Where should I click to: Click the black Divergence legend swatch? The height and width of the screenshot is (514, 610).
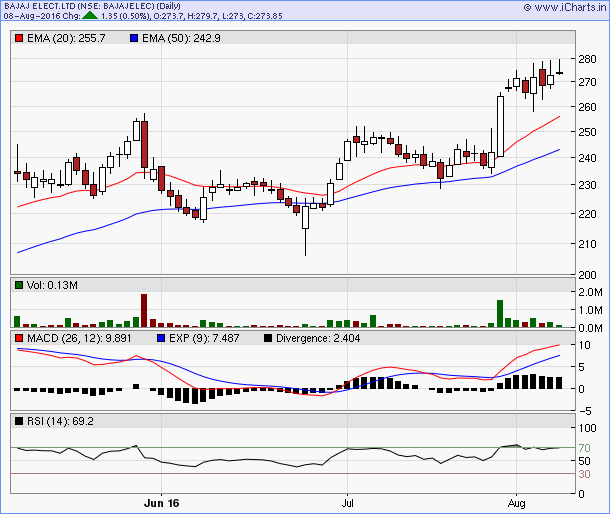(x=268, y=338)
